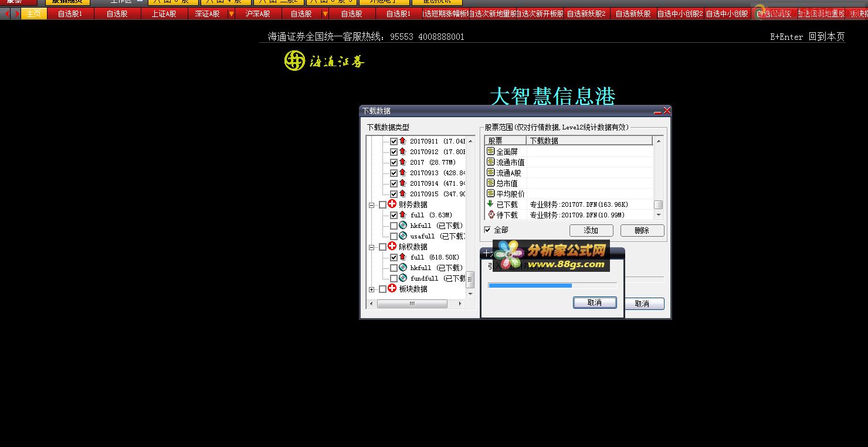Click red left arrow beside 主页 tab
Screen dimensions: 868x447
click(x=7, y=13)
